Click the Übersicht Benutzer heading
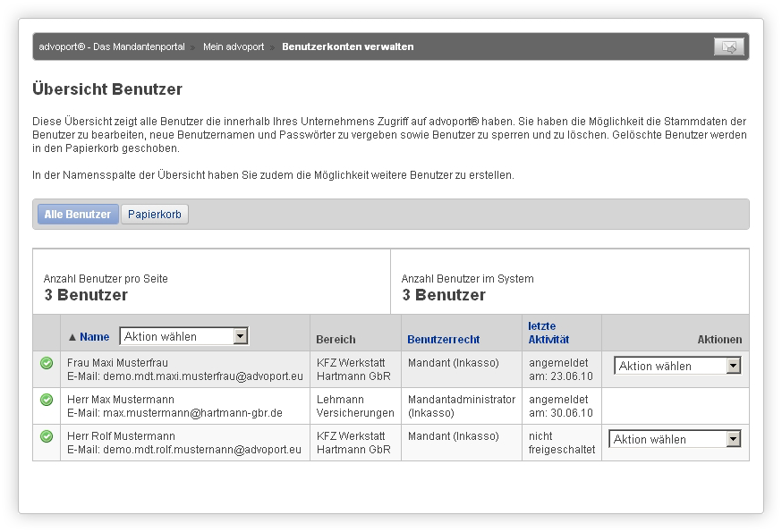782x532 pixels. click(107, 89)
